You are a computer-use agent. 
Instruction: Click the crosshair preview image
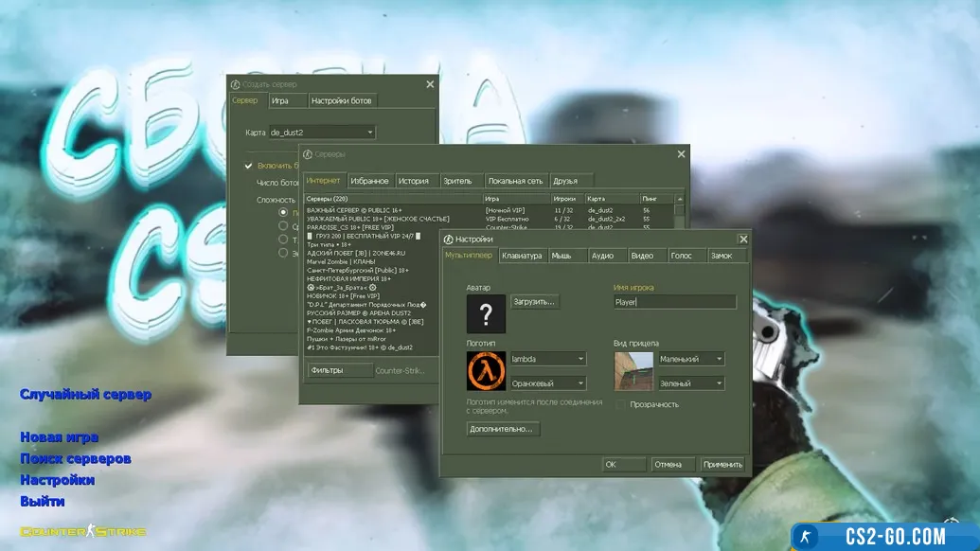click(x=633, y=371)
